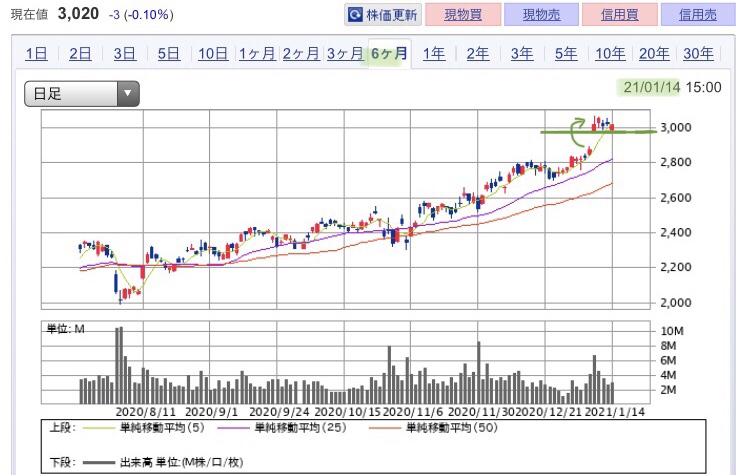Select the 1日 period tab
The width and height of the screenshot is (749, 475).
[36, 54]
